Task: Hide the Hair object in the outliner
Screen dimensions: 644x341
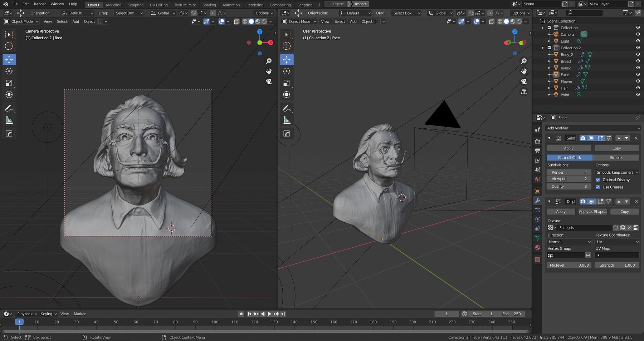Action: (x=638, y=88)
